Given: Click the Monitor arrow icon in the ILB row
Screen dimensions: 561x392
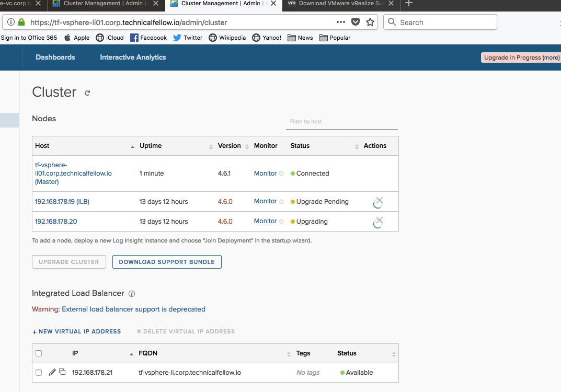Looking at the screenshot, I should pos(281,202).
